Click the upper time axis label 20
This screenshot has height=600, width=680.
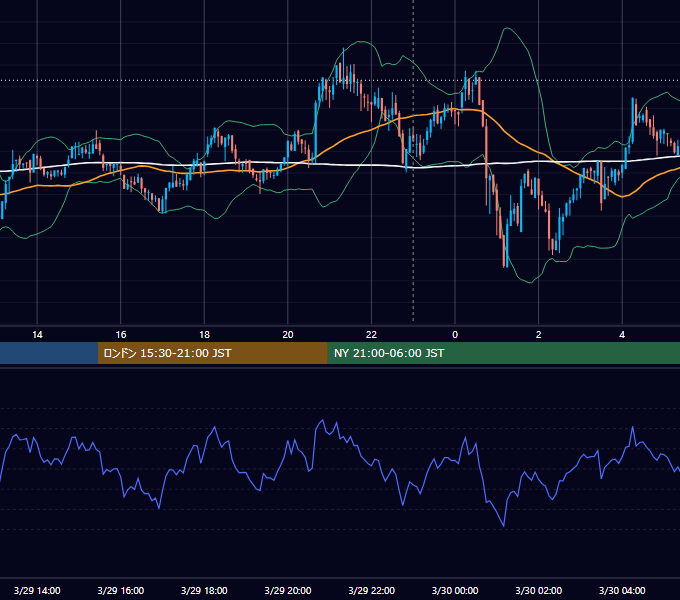point(288,335)
